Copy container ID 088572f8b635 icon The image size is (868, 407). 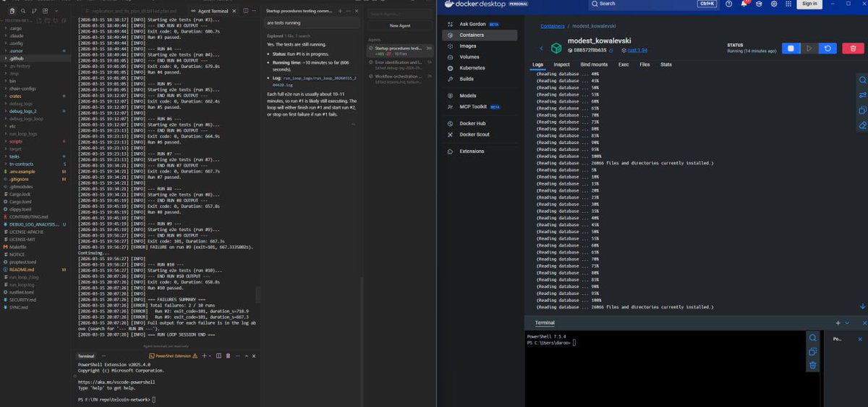coord(612,51)
